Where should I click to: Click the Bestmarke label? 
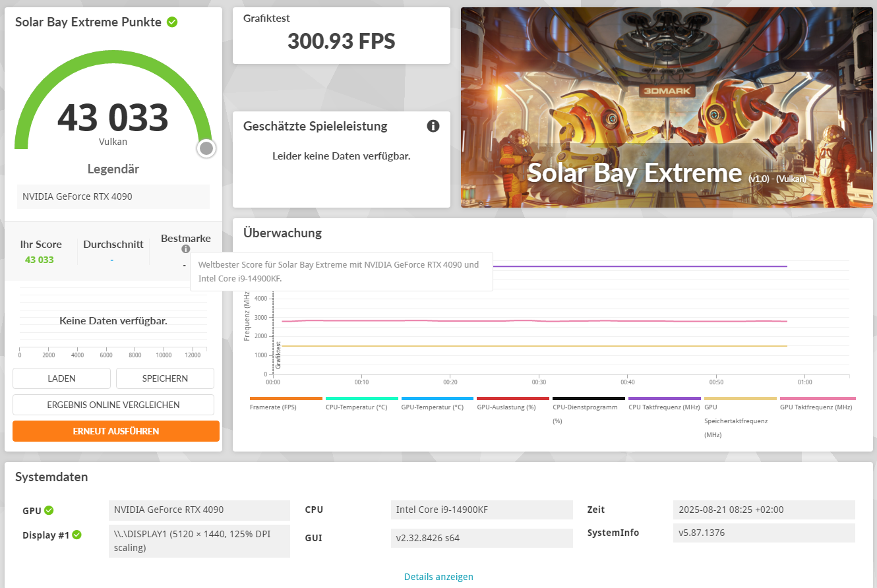point(186,239)
